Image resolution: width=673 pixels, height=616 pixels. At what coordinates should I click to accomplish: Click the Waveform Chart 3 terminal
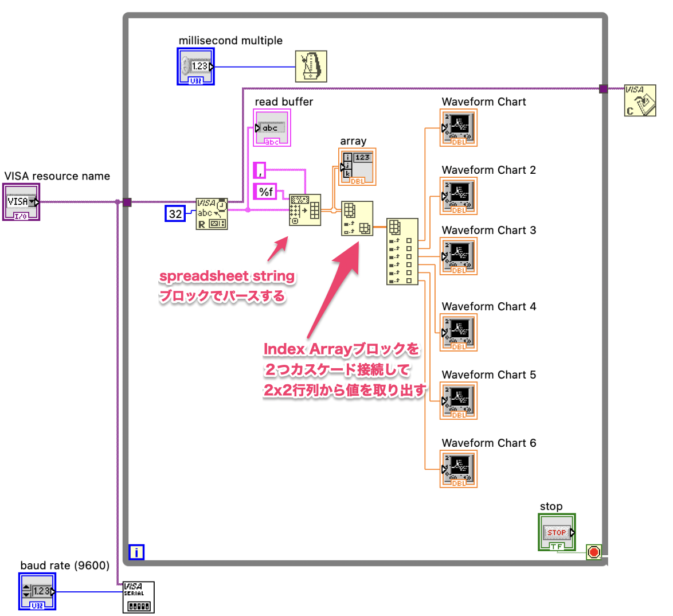[x=459, y=256]
